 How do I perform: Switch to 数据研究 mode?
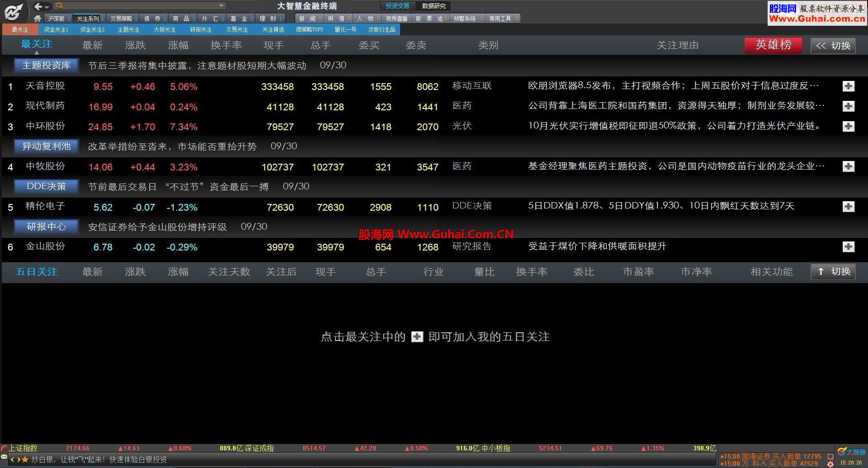434,6
